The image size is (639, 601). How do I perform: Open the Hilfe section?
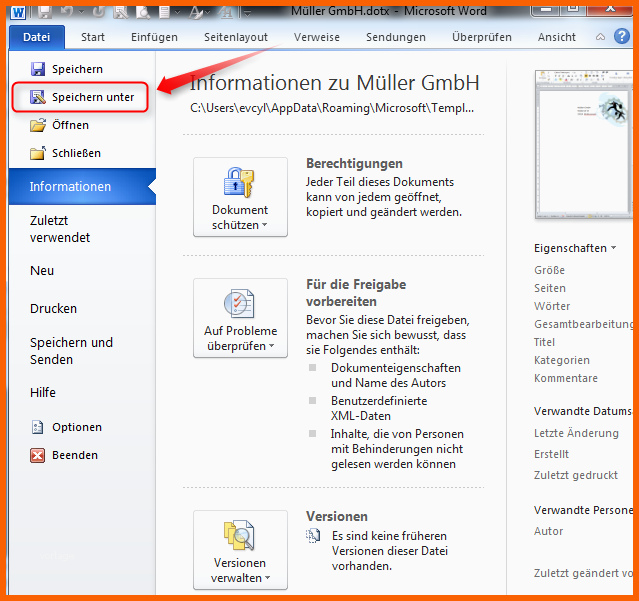(43, 392)
